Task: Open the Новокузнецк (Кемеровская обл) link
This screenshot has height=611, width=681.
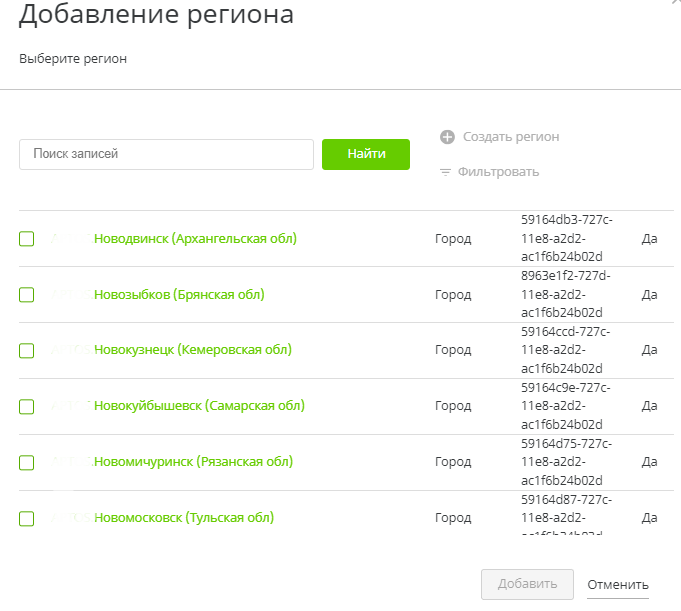Action: tap(192, 350)
